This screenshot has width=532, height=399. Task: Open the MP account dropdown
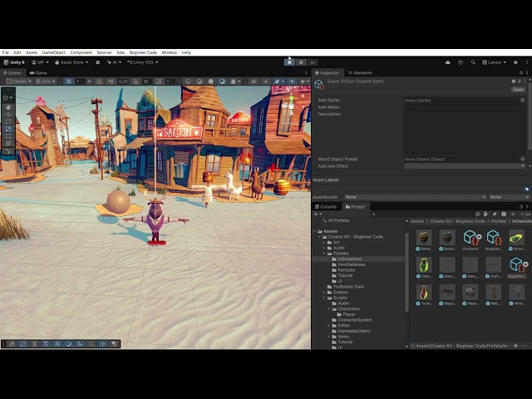tap(40, 62)
